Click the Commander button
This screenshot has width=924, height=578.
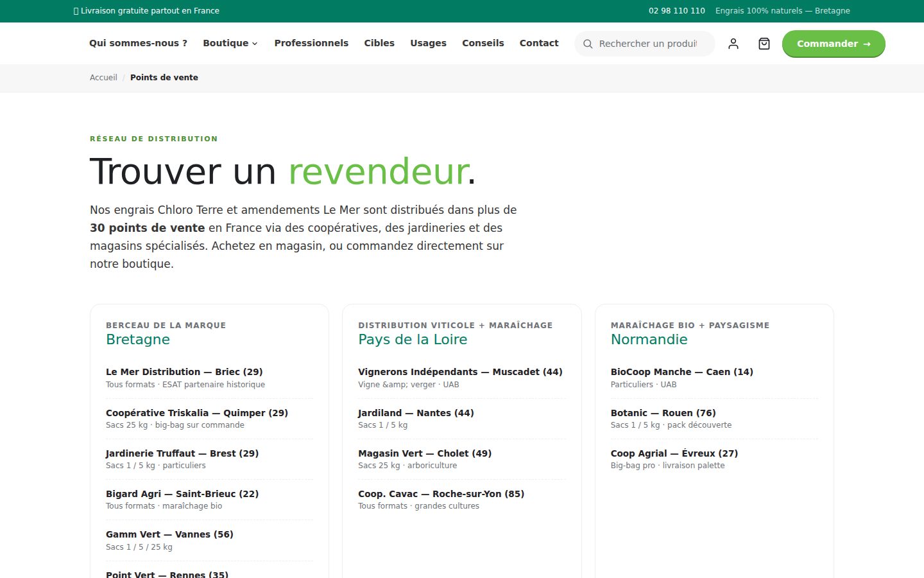(834, 44)
